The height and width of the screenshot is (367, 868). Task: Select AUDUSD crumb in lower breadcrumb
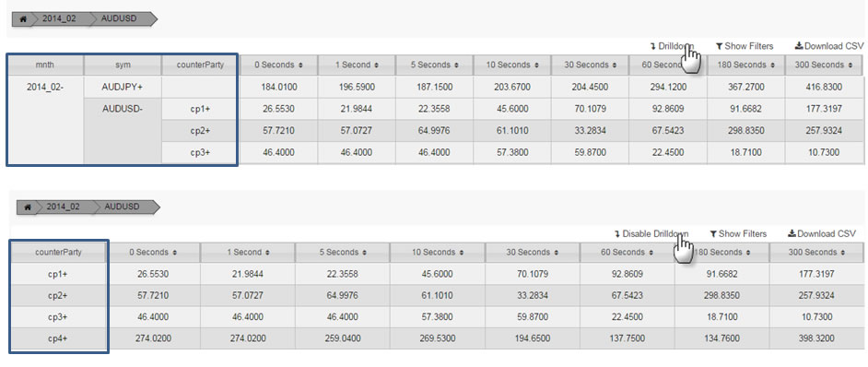click(x=120, y=207)
